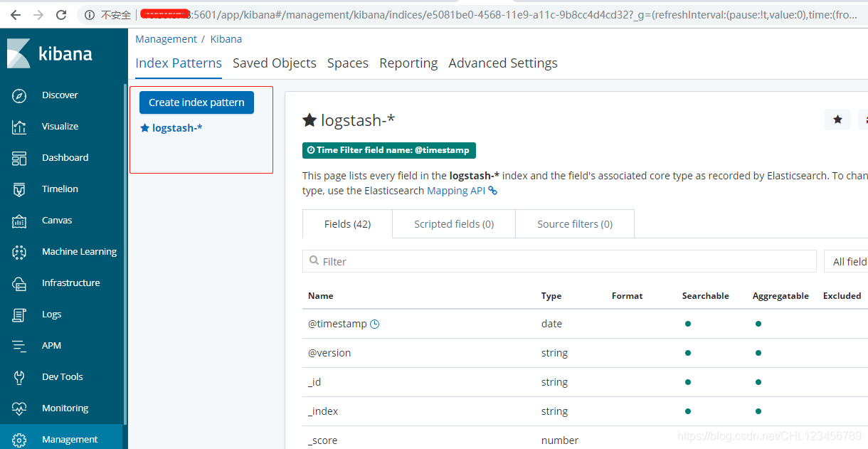Screen dimensions: 868x449
Task: Click Discover label in sidebar
Action: [x=60, y=95]
